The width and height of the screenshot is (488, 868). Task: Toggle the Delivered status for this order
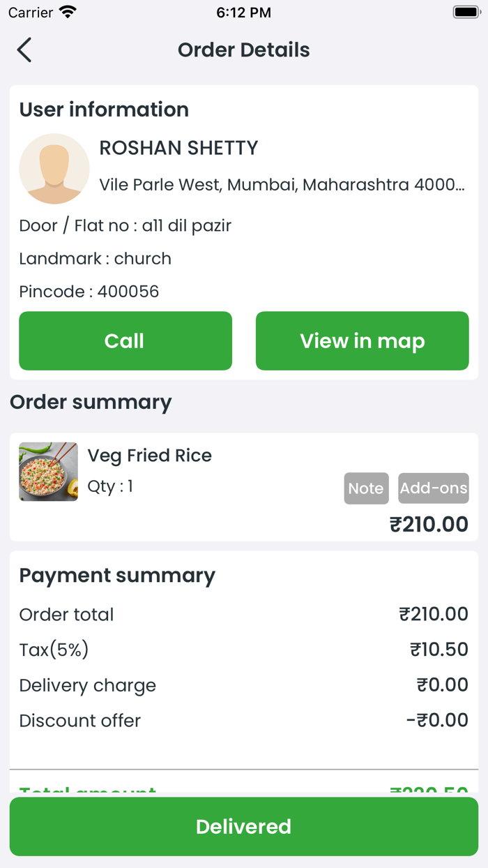coord(243,826)
